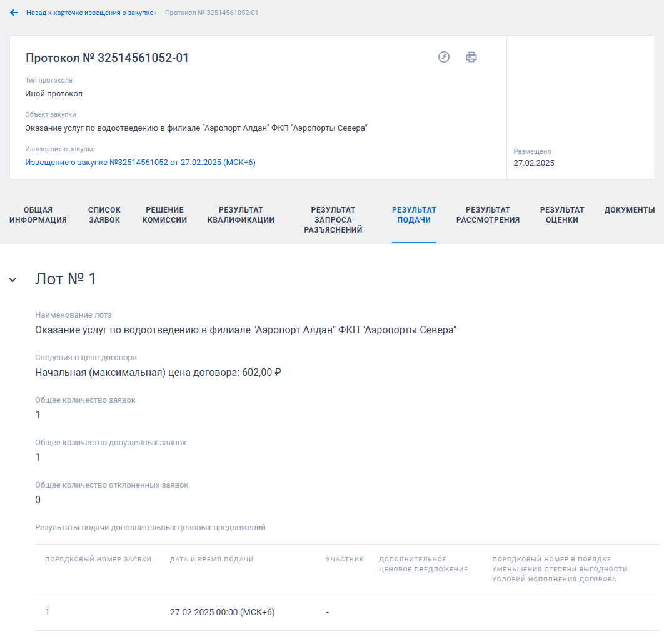Click the Лот № 1 heading
Screen dimensions: 664x644
coord(66,279)
